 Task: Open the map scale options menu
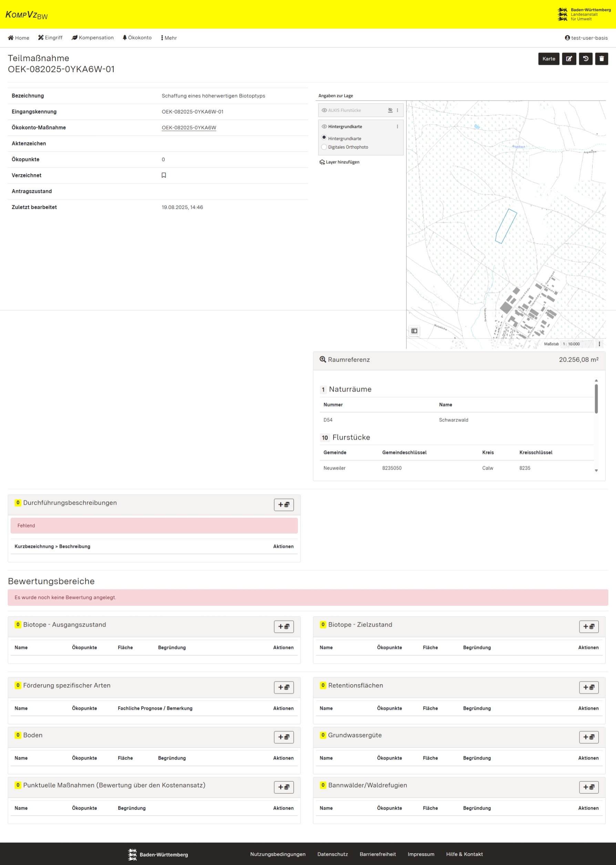coord(599,344)
